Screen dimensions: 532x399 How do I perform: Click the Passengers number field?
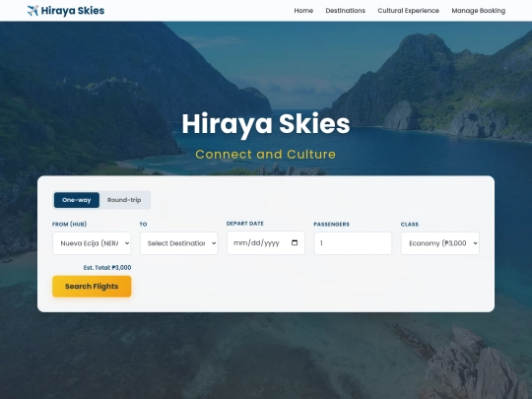tap(353, 243)
